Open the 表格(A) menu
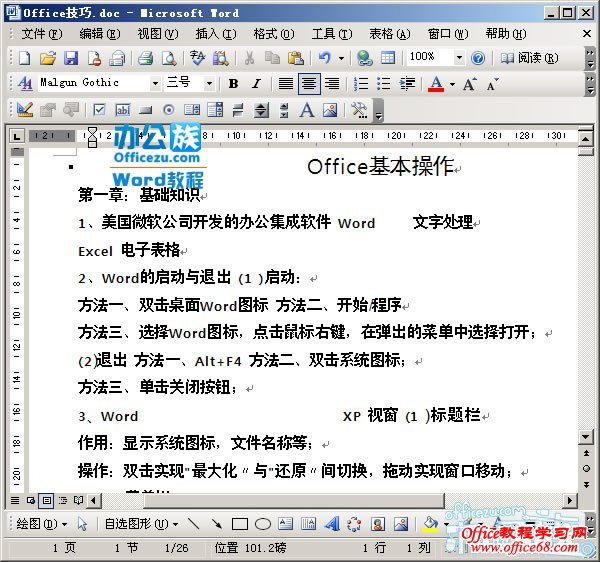The height and width of the screenshot is (562, 600). point(390,34)
